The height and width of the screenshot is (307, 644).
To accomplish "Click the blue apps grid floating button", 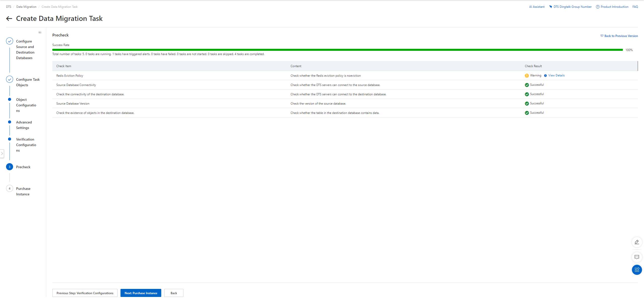I will pyautogui.click(x=637, y=270).
